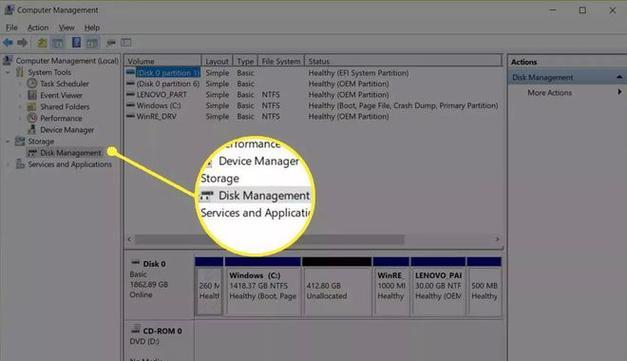Select Task Scheduler in the tree
This screenshot has width=627, height=361.
click(x=64, y=84)
